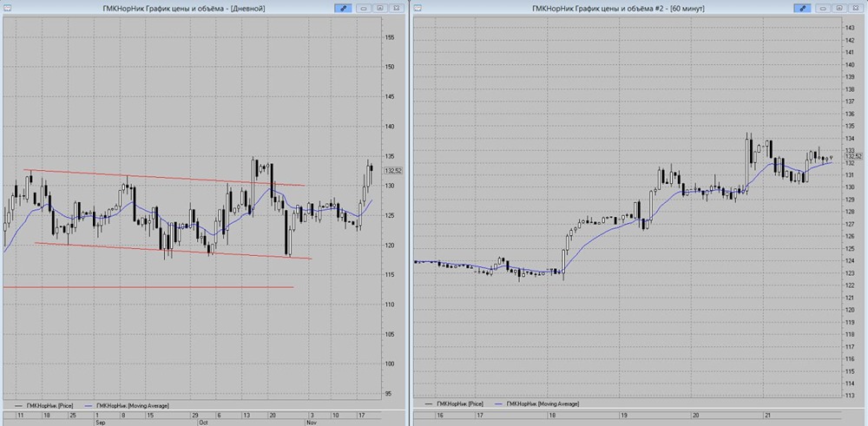The height and width of the screenshot is (426, 868).
Task: Minimize the 60-minute chart window
Action: coord(823,9)
